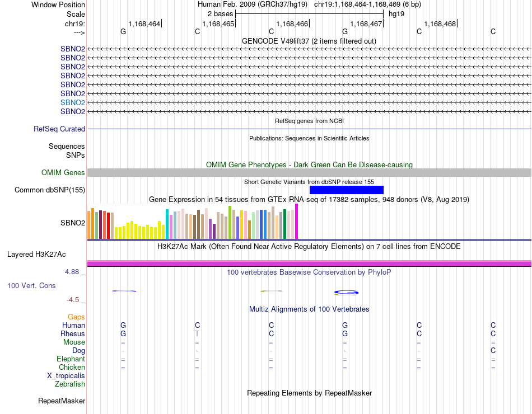Click Repeating Elements by RepeatMasker title
The image size is (532, 414).
point(309,393)
